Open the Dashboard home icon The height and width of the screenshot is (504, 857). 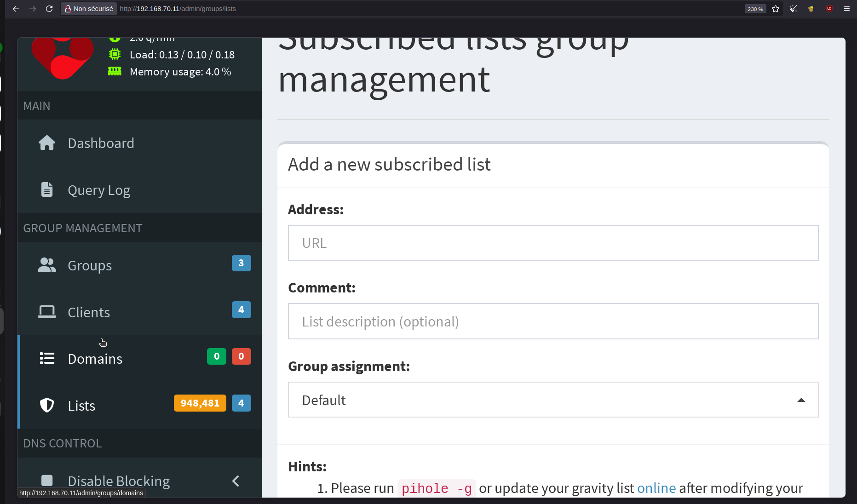coord(47,143)
